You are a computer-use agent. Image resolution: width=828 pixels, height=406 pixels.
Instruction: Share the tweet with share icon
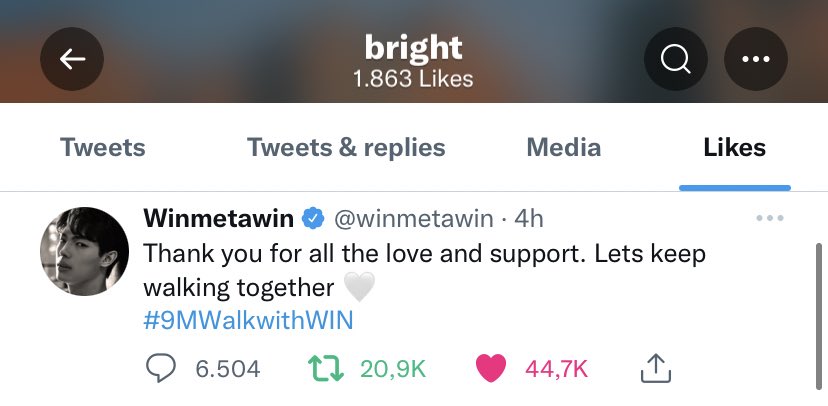[656, 368]
